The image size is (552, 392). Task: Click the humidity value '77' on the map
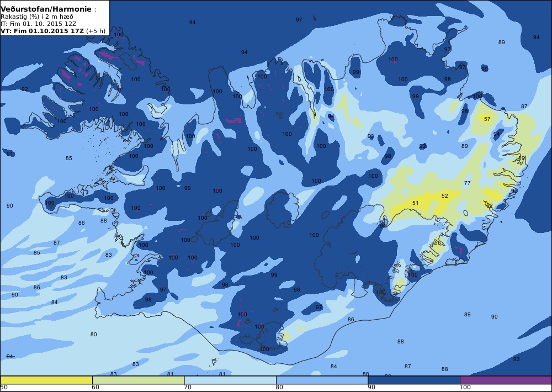[467, 183]
